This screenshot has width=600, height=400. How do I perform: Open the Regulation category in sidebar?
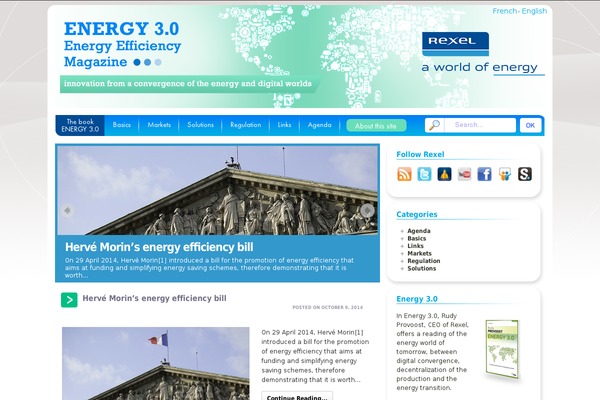pyautogui.click(x=424, y=261)
